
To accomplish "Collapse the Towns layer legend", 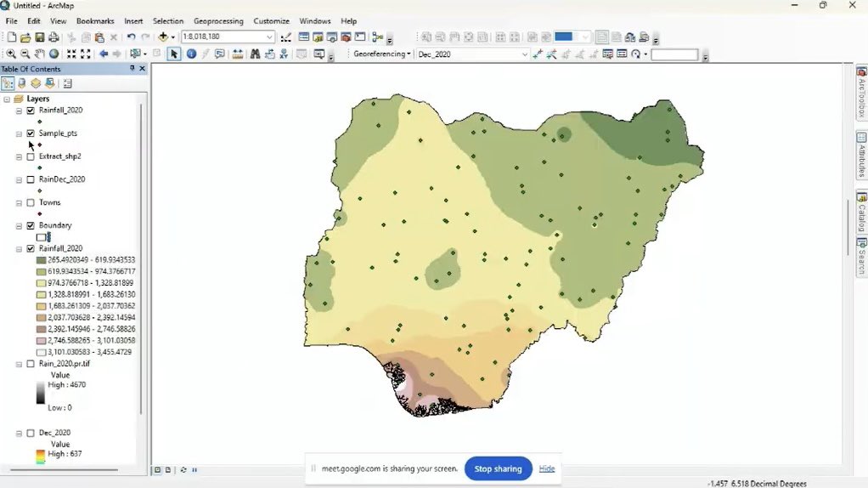I will click(19, 203).
